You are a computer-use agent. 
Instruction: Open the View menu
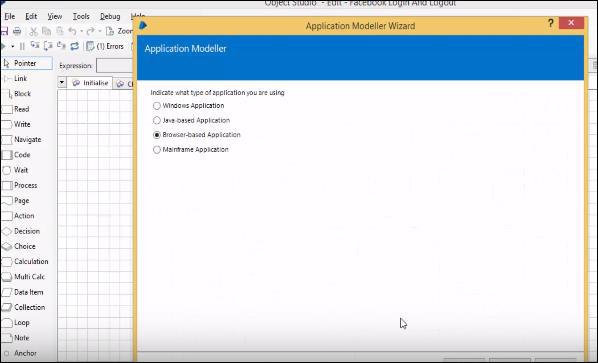tap(55, 16)
